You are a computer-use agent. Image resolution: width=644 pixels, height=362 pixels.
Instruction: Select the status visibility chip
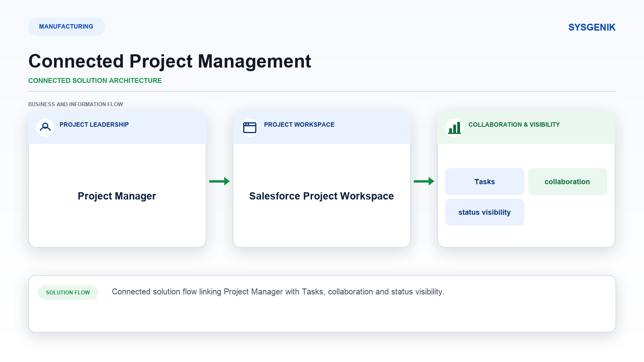(x=485, y=212)
